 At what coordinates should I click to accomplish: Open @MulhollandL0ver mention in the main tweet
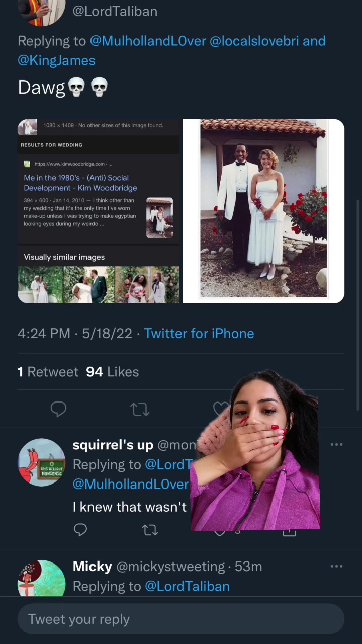(x=148, y=41)
